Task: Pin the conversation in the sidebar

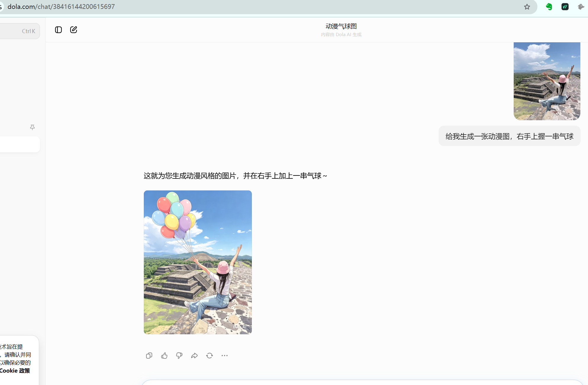Action: click(x=33, y=127)
